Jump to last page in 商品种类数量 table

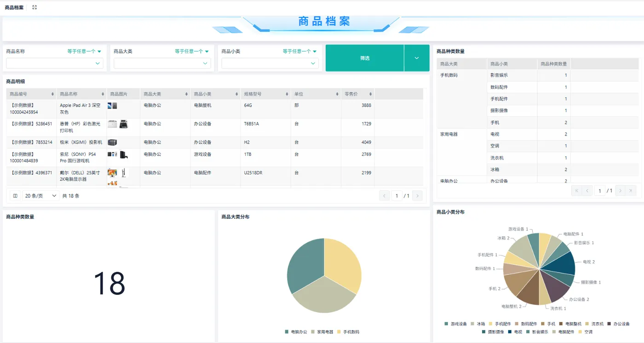(631, 190)
